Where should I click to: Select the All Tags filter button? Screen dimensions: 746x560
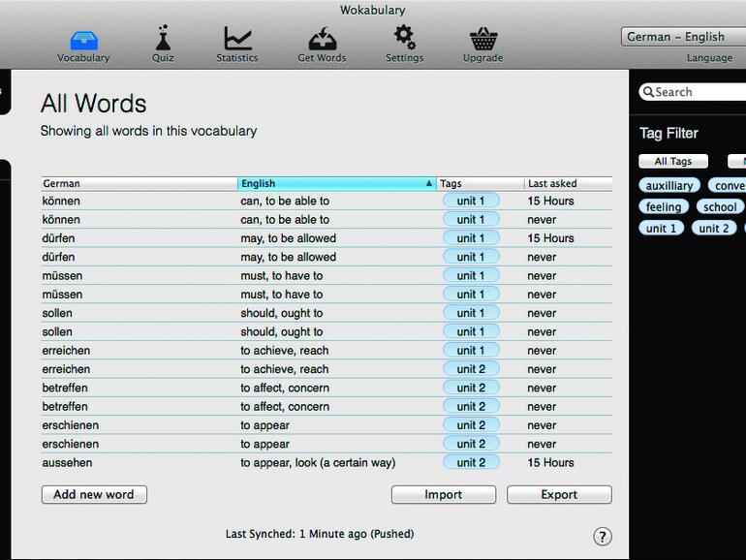(x=673, y=161)
